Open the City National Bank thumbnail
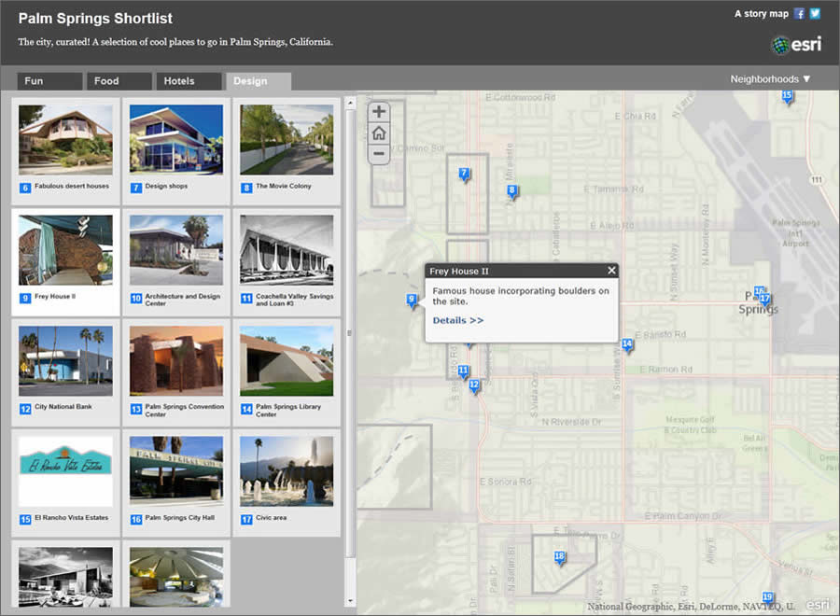Screen dimensions: 840x616 tap(65, 360)
